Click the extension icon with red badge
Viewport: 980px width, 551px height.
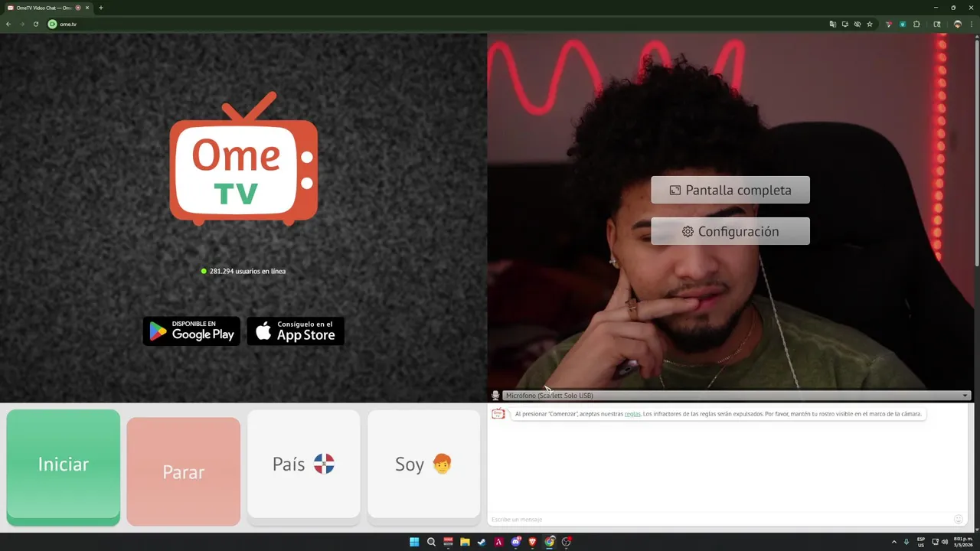click(x=889, y=24)
